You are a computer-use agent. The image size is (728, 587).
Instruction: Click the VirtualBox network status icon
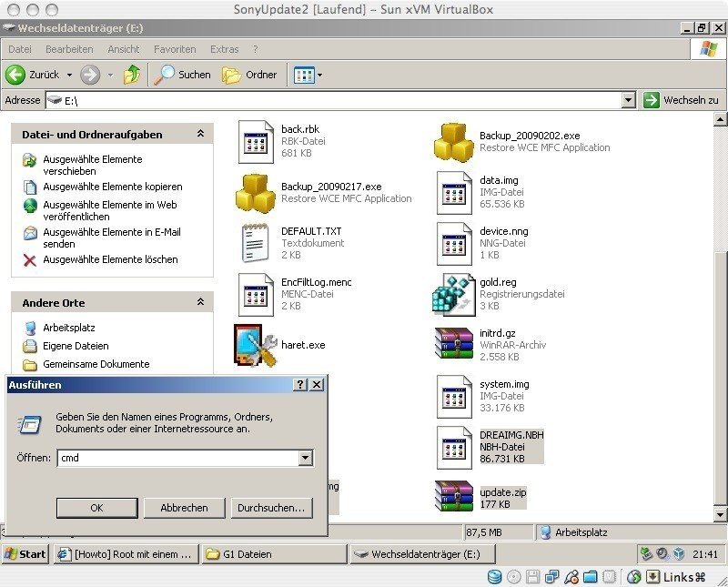coord(552,577)
